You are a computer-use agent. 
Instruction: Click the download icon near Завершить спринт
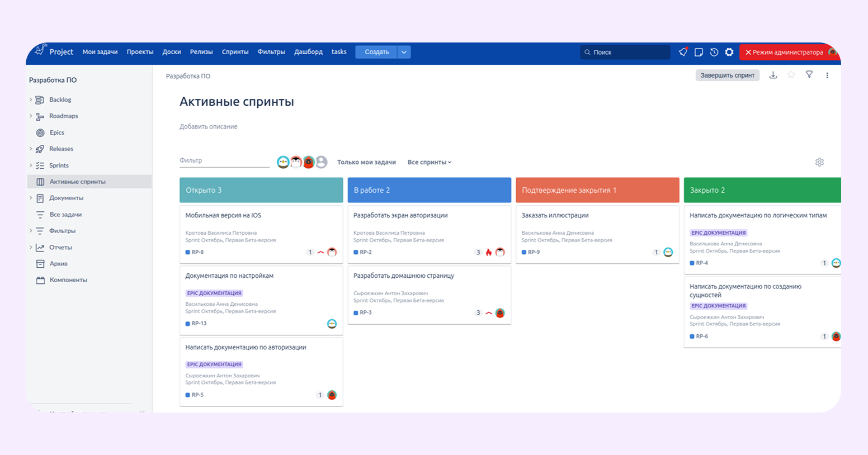(x=773, y=75)
